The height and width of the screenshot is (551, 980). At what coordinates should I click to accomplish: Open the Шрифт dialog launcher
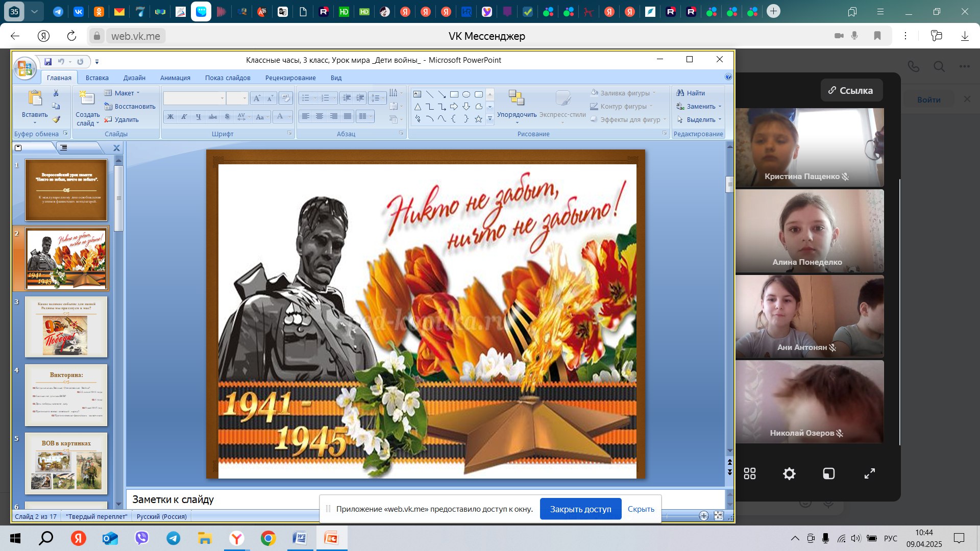click(289, 133)
